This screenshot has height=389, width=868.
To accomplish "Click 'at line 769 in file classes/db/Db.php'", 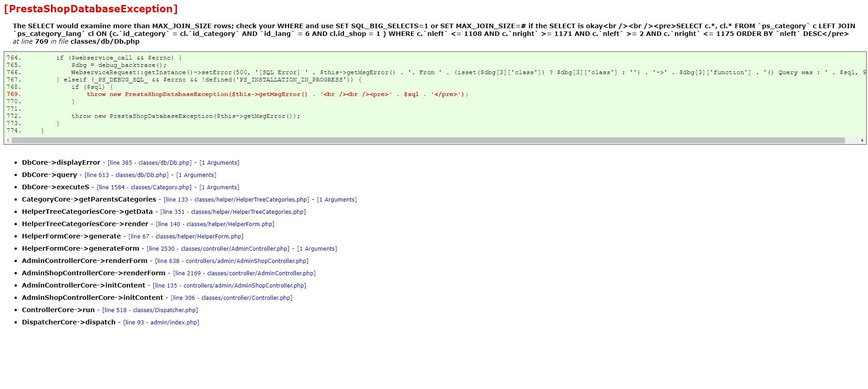I will click(x=76, y=41).
